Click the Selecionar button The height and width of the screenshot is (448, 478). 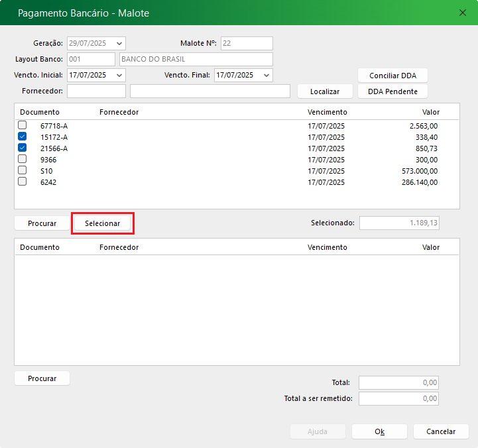tap(103, 223)
